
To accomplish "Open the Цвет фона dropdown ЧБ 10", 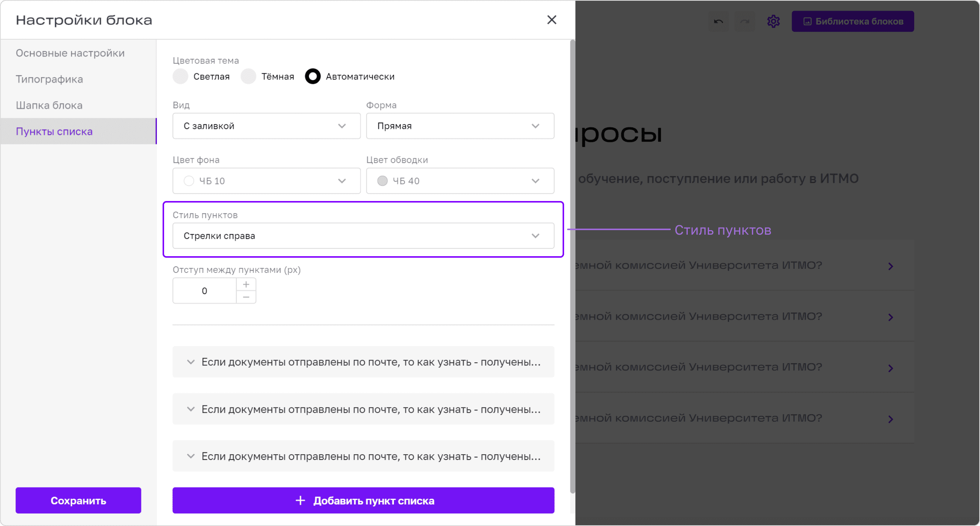I will pyautogui.click(x=266, y=181).
